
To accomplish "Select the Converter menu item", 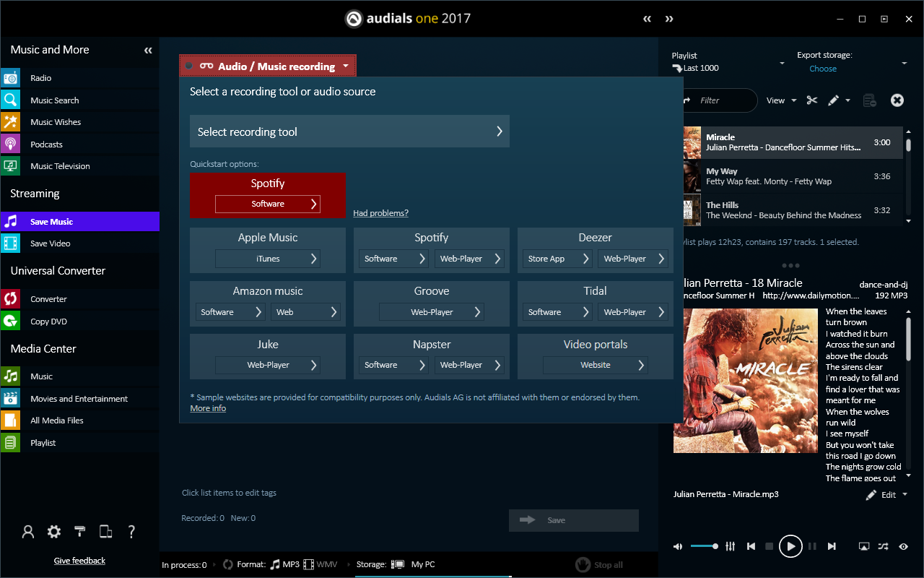I will (48, 299).
